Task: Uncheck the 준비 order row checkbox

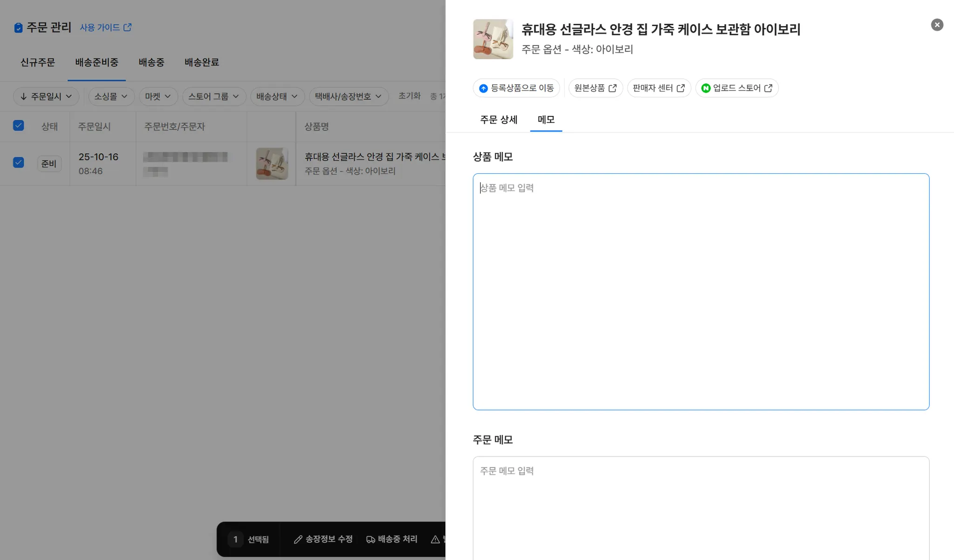Action: click(19, 163)
